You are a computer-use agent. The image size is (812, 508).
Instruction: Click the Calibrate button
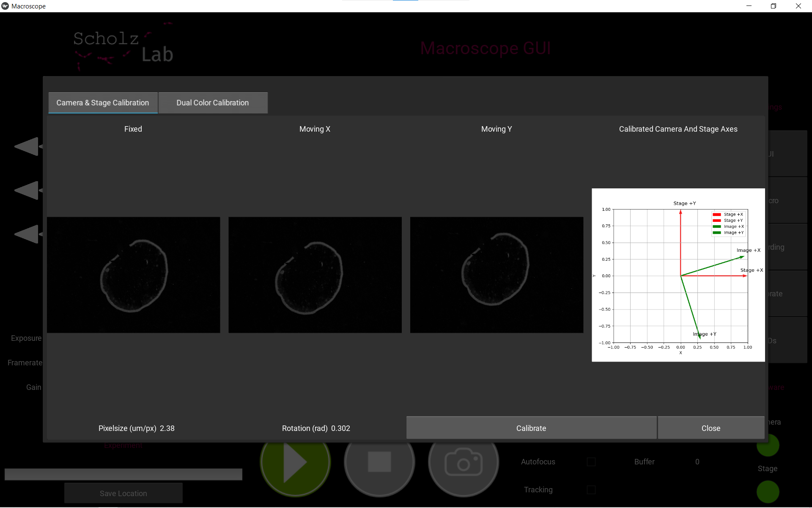[x=531, y=428]
